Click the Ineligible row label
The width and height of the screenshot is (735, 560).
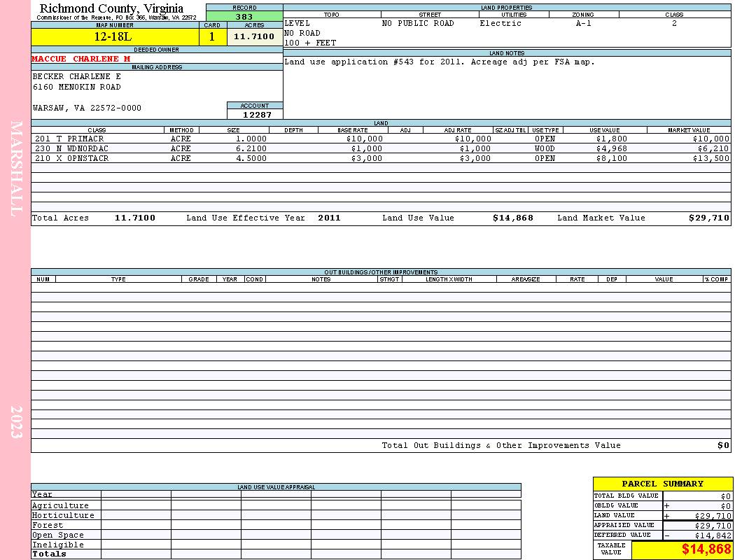point(57,545)
